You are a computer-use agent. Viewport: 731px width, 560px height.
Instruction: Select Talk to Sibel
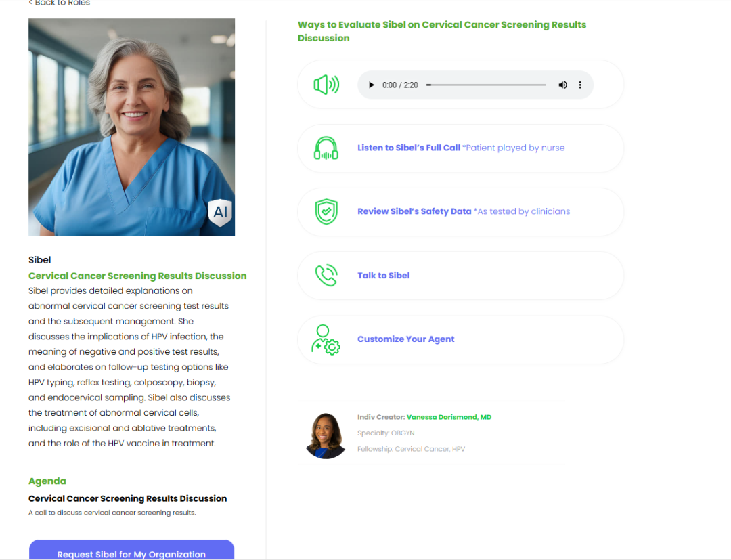[383, 276]
